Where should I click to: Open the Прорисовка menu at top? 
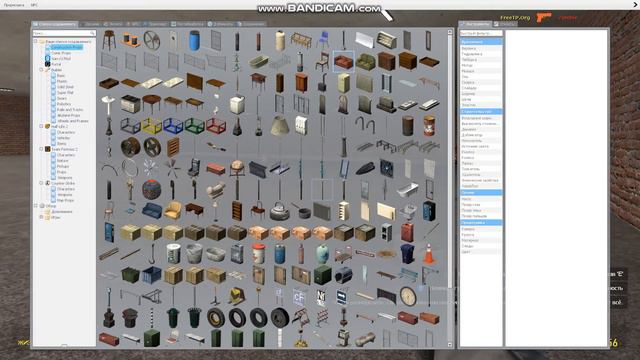point(14,5)
